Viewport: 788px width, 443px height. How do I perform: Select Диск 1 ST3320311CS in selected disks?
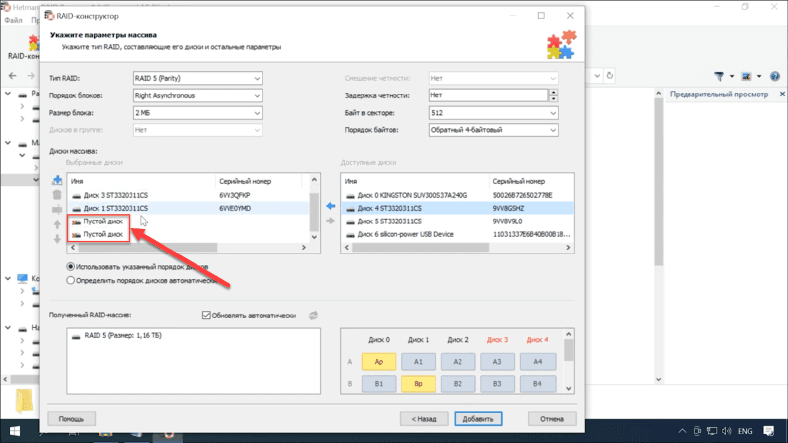tap(188, 208)
